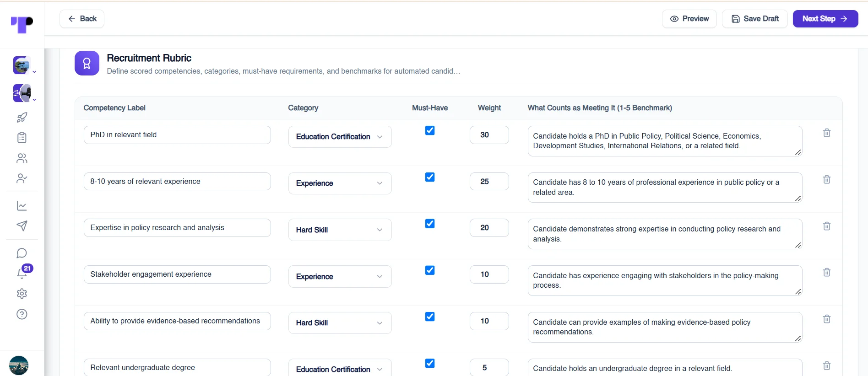
Task: Click the weight field showing 30
Action: (x=489, y=135)
